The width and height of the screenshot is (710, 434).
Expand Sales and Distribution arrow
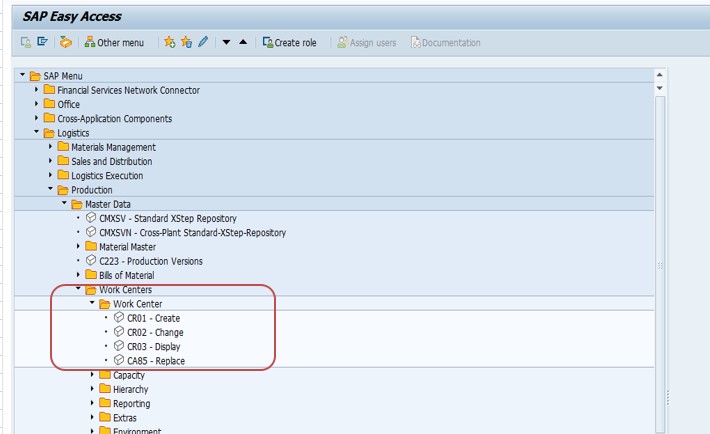point(50,161)
